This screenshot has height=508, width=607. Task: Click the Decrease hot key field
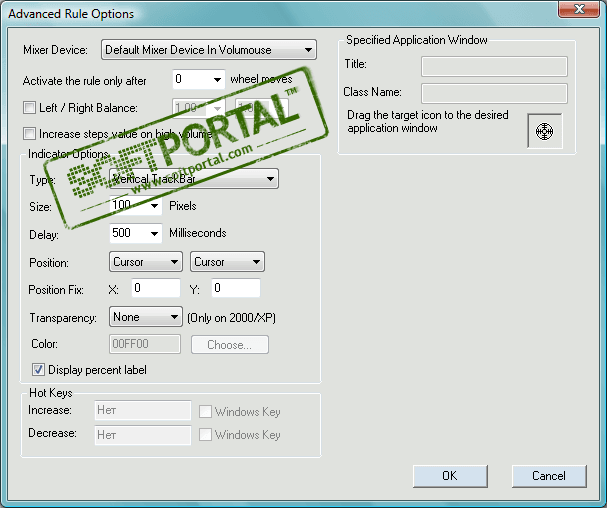143,435
